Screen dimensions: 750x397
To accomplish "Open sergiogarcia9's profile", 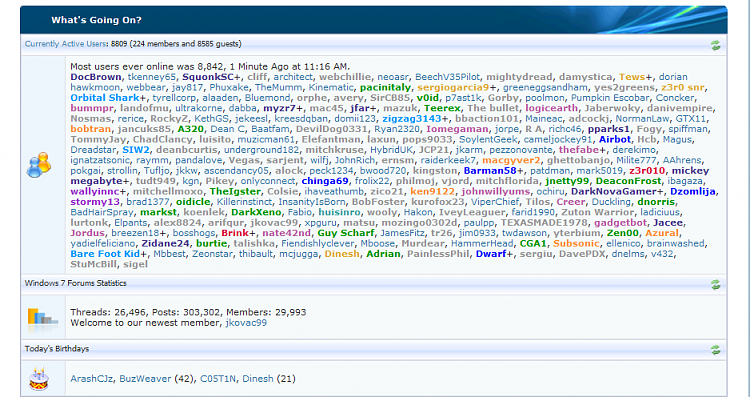I will [453, 88].
